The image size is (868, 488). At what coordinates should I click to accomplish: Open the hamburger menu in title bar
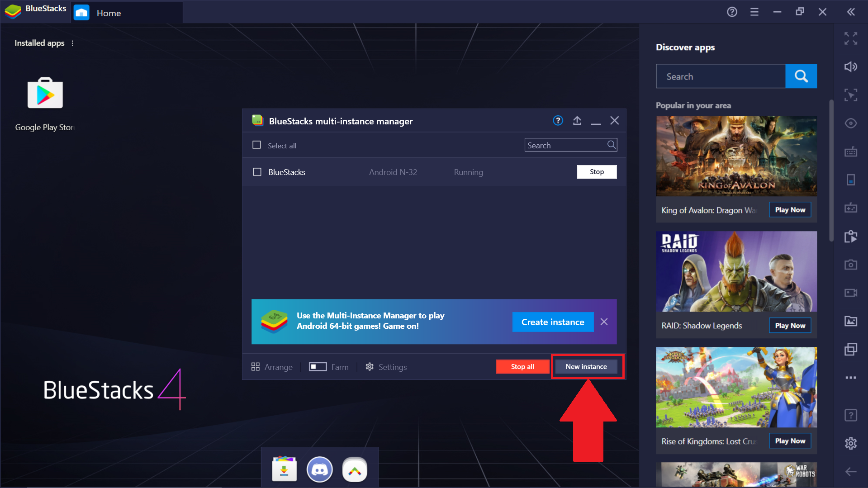(x=754, y=12)
